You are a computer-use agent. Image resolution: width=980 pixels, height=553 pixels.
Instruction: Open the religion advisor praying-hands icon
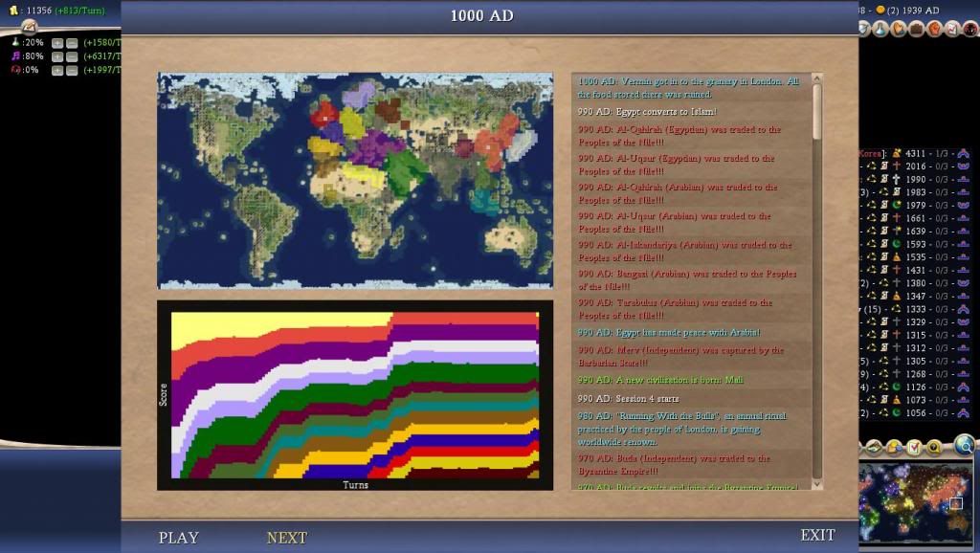899,29
